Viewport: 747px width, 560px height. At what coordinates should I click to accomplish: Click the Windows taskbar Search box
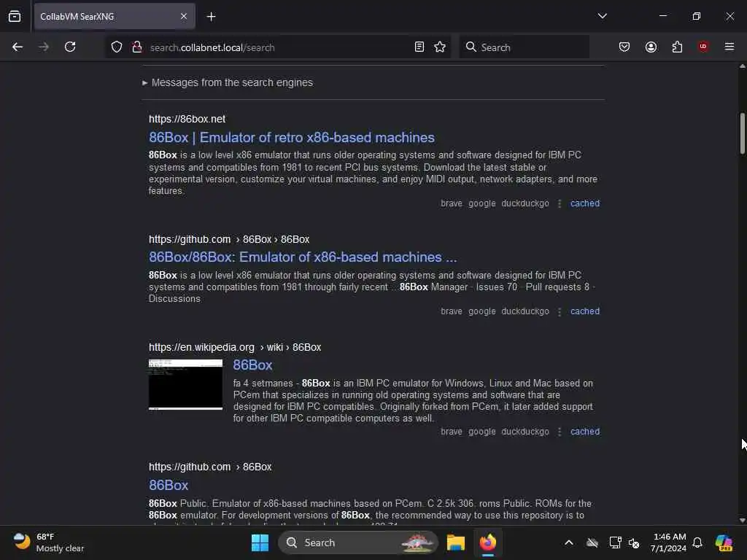point(357,542)
